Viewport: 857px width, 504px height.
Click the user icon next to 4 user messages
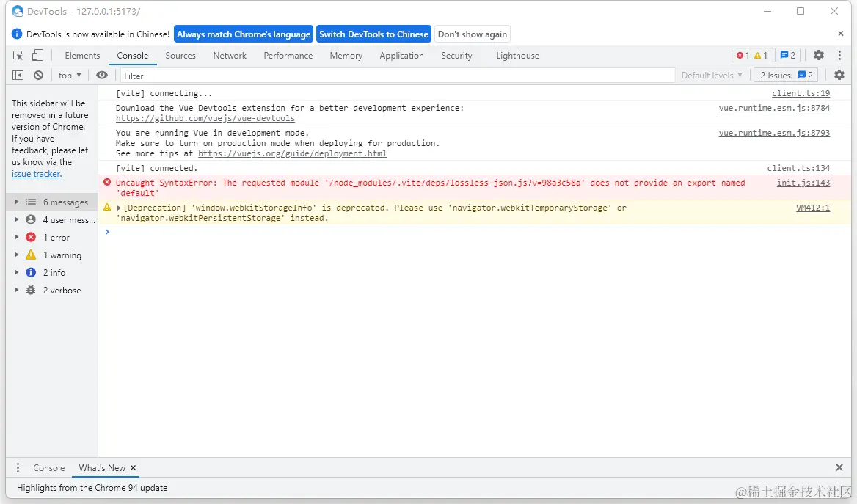31,220
